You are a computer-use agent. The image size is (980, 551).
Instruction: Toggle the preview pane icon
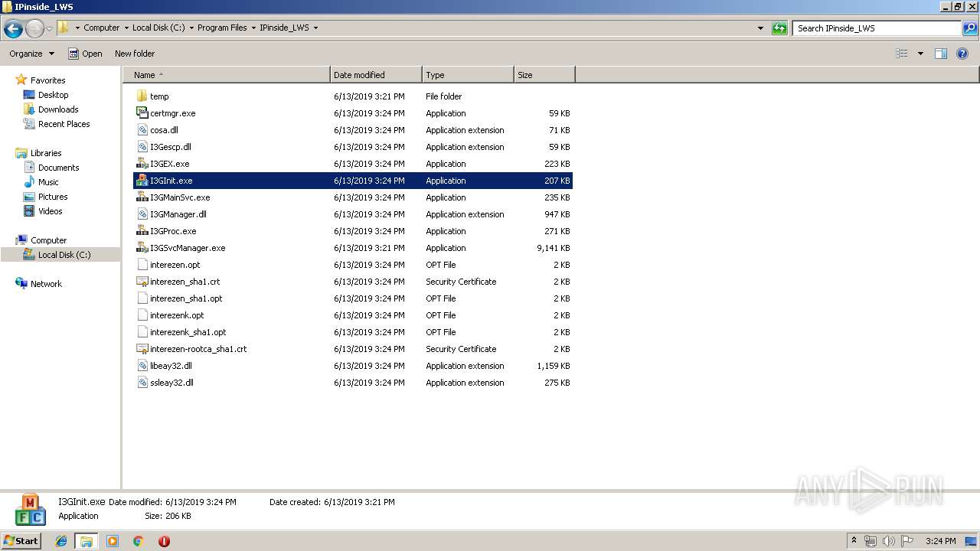click(x=941, y=54)
